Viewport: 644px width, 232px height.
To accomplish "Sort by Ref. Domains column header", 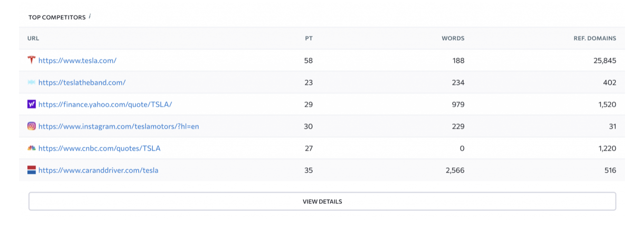I will (x=595, y=39).
